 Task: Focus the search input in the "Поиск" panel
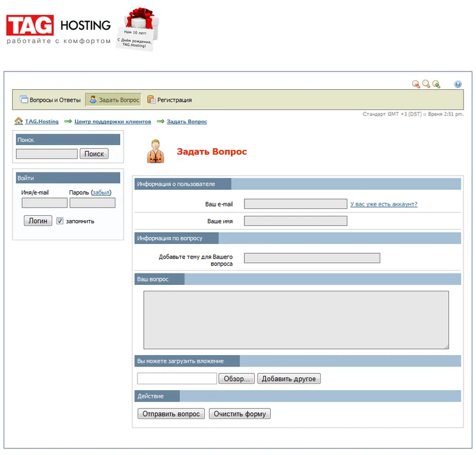[x=47, y=153]
